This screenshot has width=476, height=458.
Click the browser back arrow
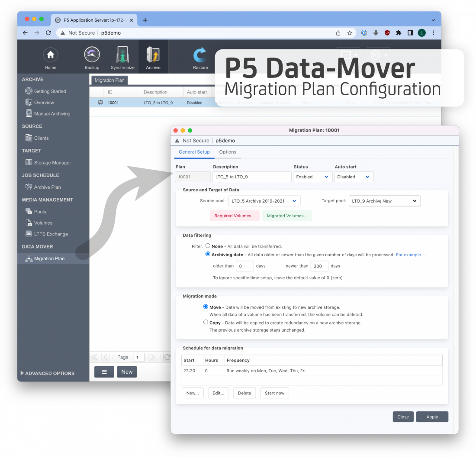[x=25, y=33]
